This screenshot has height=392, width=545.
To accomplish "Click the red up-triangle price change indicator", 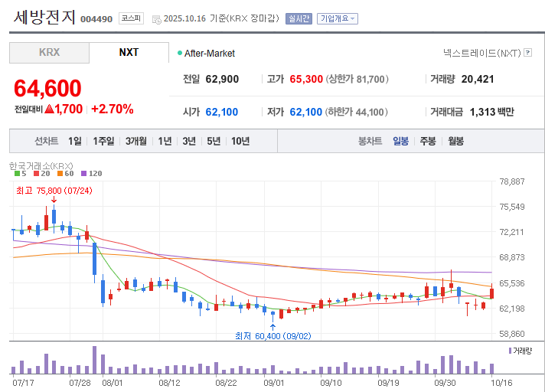I will (49, 109).
